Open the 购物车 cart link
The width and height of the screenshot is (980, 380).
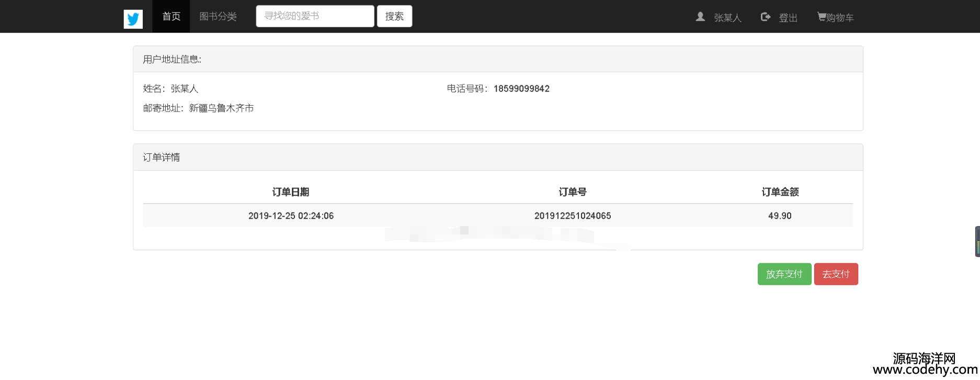point(840,18)
